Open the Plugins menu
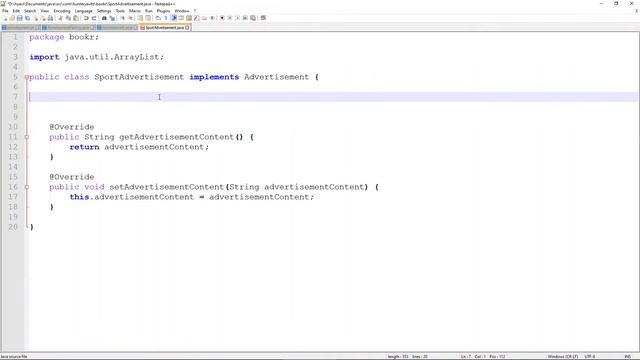The image size is (640, 360). pyautogui.click(x=163, y=11)
